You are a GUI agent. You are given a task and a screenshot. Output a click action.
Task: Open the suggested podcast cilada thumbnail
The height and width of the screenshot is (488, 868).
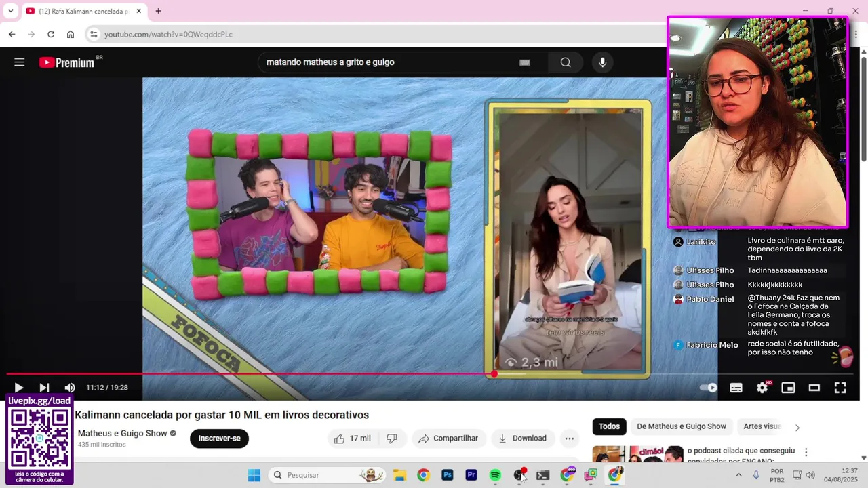point(637,454)
